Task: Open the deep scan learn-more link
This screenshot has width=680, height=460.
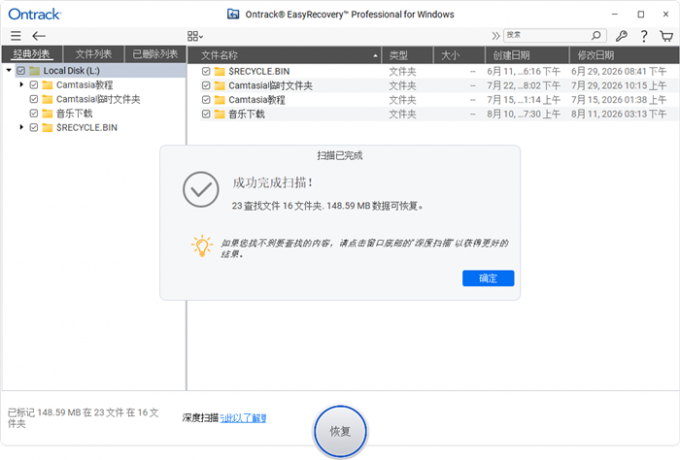Action: [243, 418]
